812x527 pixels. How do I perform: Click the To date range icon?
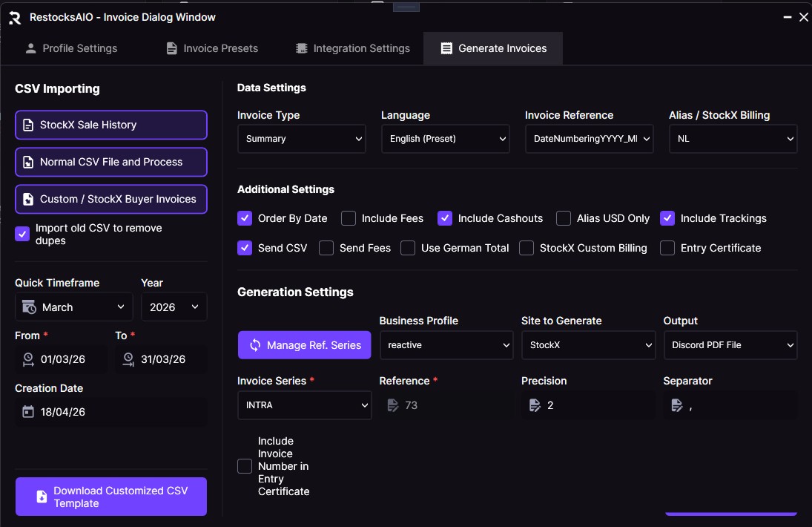pos(128,359)
